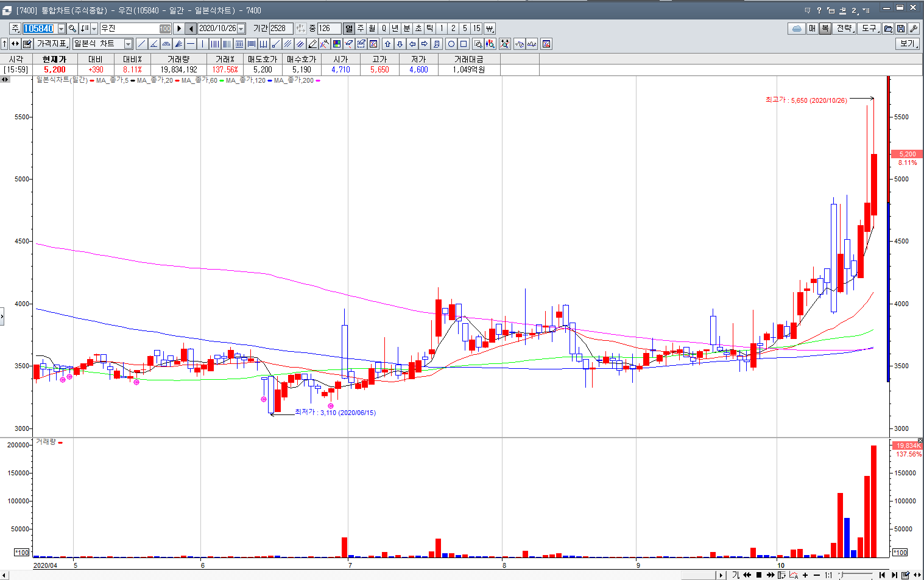Select the daily (일) chart period
The width and height of the screenshot is (924, 580).
(x=349, y=29)
